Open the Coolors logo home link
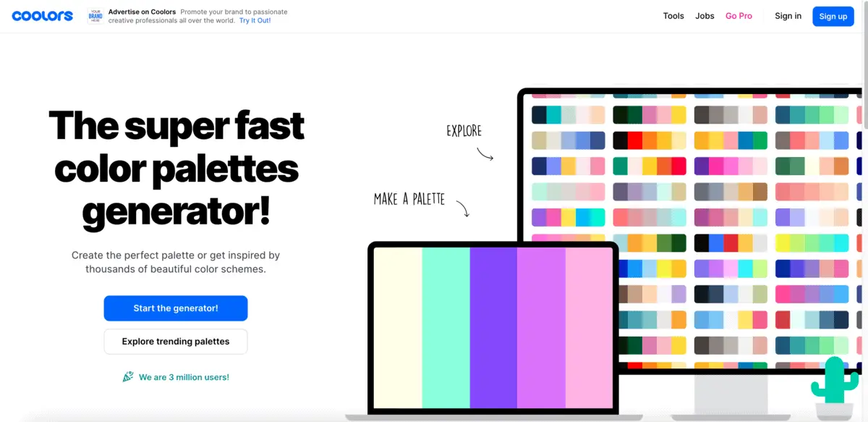Viewport: 868px width, 422px height. pyautogui.click(x=42, y=16)
